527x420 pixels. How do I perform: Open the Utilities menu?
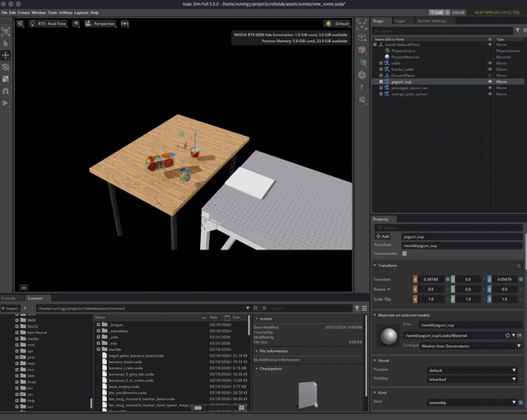point(65,13)
